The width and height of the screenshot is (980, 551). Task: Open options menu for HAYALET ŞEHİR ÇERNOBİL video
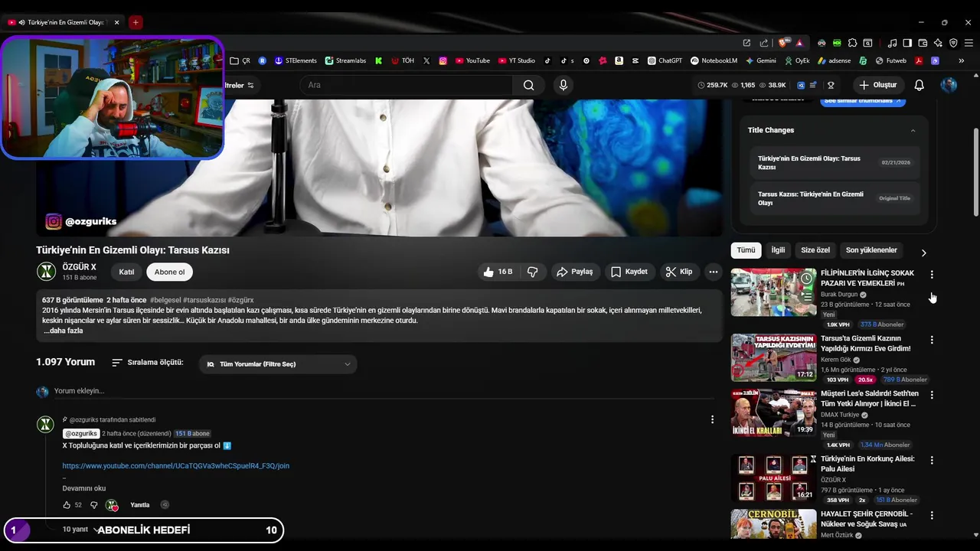click(932, 516)
